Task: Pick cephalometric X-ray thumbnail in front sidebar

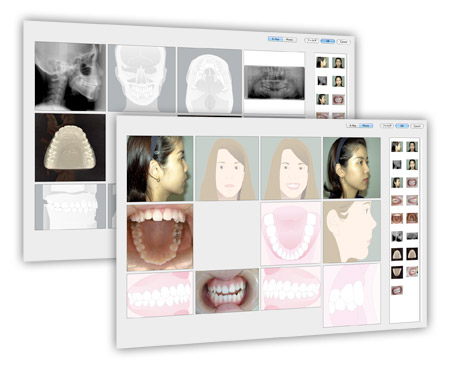Action: click(x=397, y=236)
